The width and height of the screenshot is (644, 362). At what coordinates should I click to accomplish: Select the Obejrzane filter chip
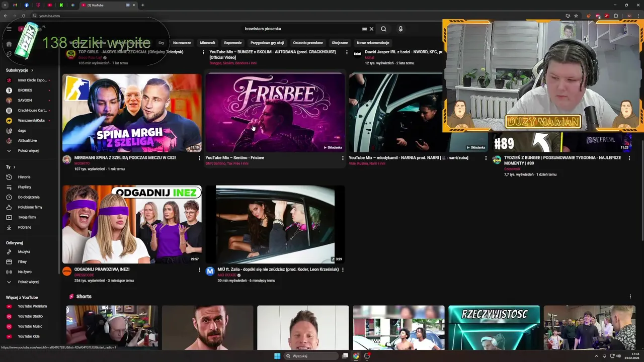(x=340, y=43)
